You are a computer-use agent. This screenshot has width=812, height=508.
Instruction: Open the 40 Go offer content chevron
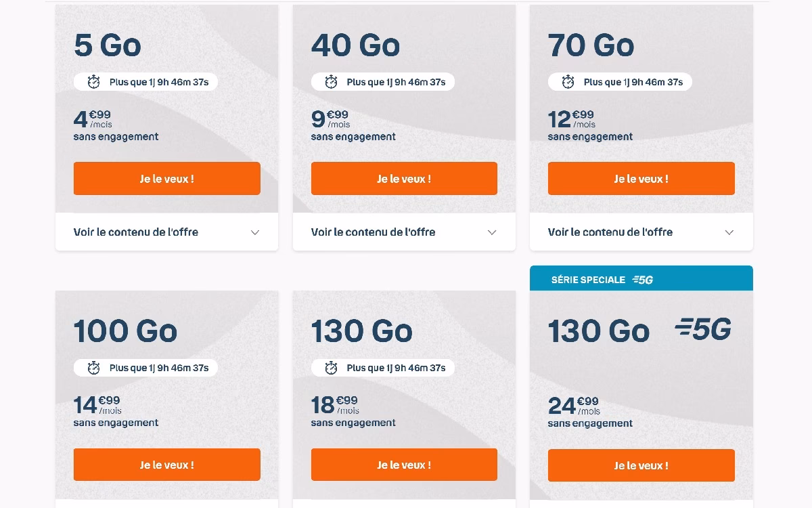tap(492, 232)
